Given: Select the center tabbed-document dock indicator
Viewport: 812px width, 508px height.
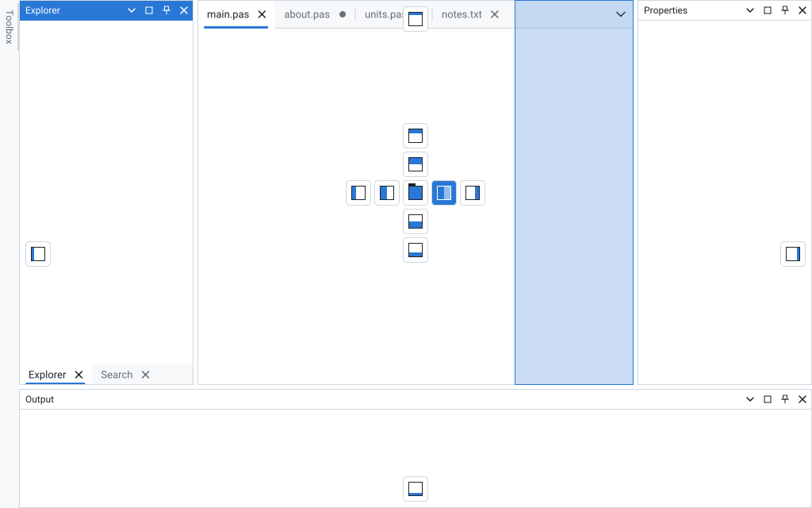Looking at the screenshot, I should click(x=416, y=193).
